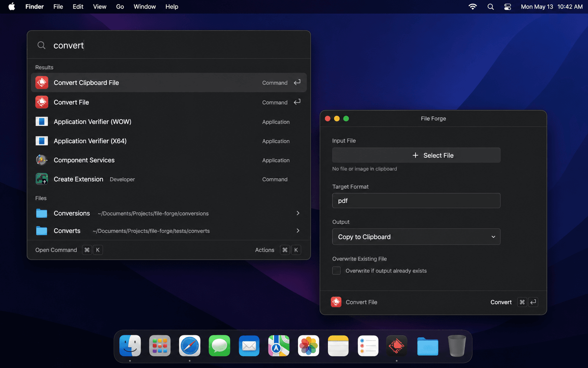Open Maps from the Dock
This screenshot has height=368, width=588.
point(279,346)
